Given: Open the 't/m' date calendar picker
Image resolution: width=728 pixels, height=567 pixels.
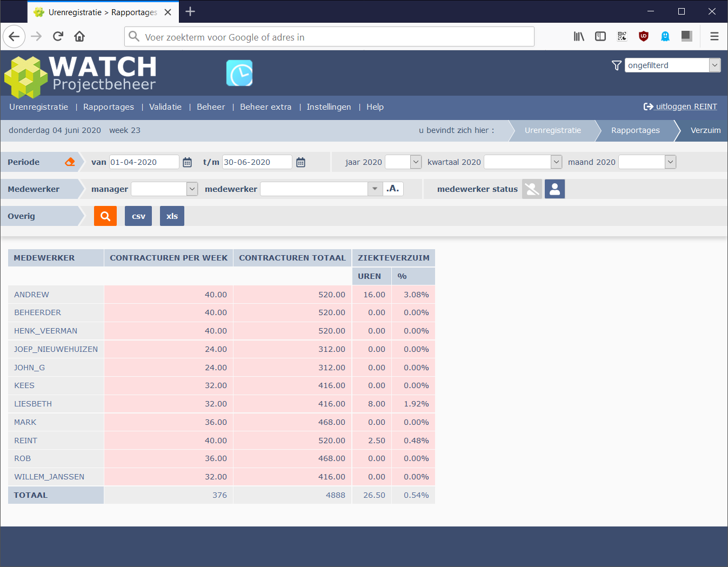Looking at the screenshot, I should (x=300, y=162).
